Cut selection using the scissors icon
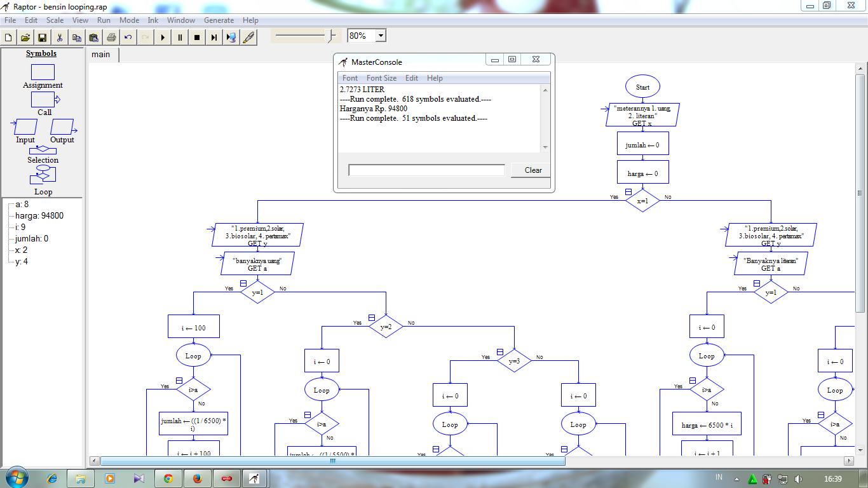868x488 pixels. 60,37
